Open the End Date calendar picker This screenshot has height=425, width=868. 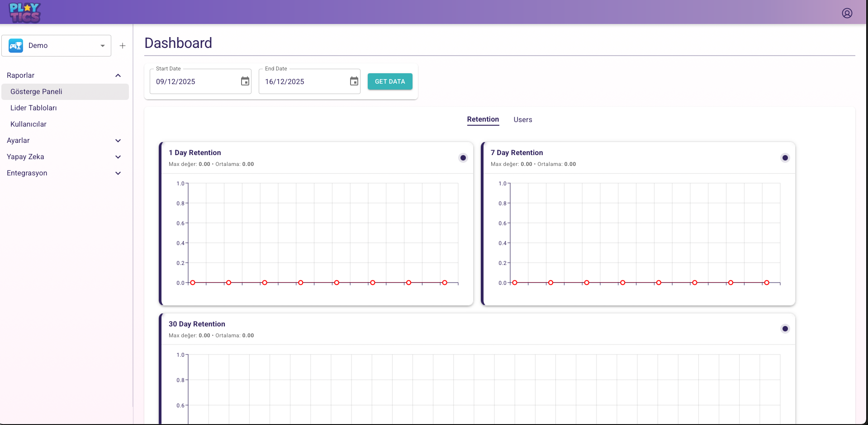click(354, 81)
